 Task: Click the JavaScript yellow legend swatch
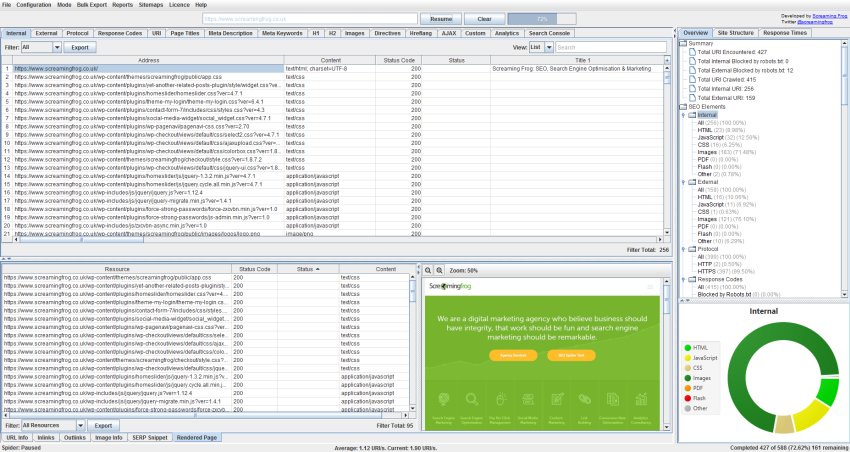687,358
